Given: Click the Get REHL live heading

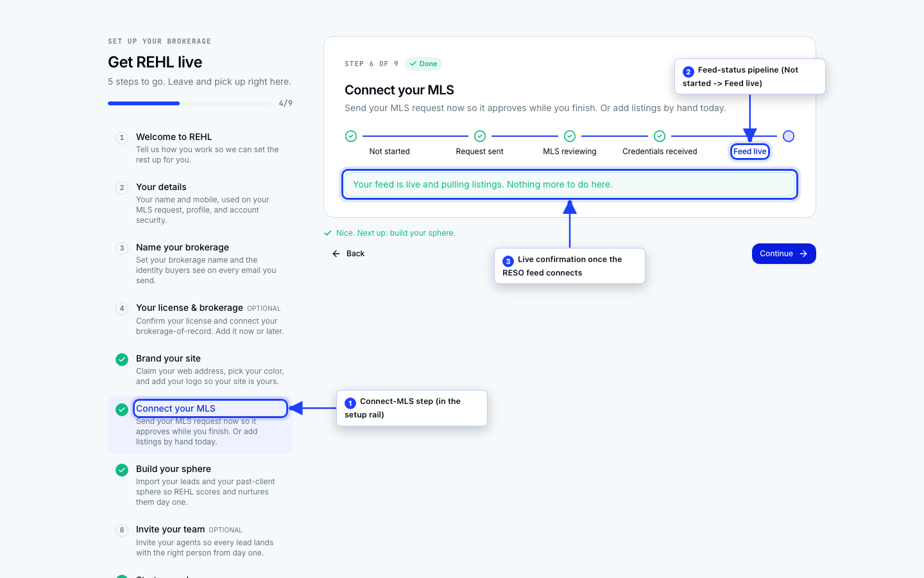Looking at the screenshot, I should [155, 62].
